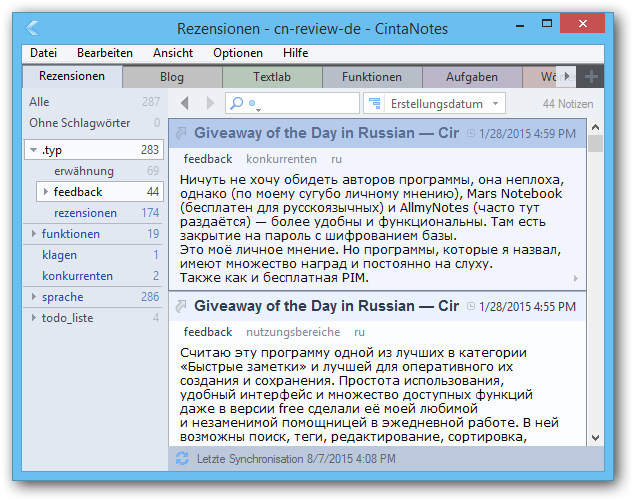This screenshot has height=501, width=634.
Task: Click clock icon beside 4:59 PM date
Action: (x=471, y=133)
